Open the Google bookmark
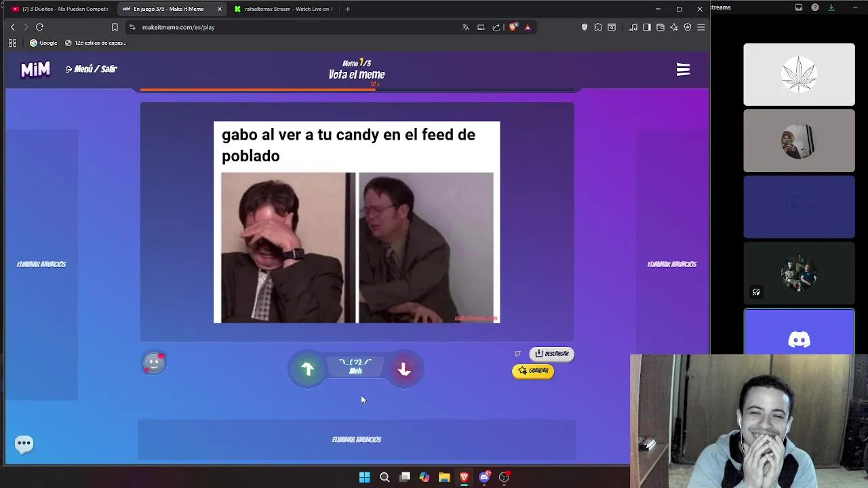This screenshot has height=488, width=868. (43, 43)
